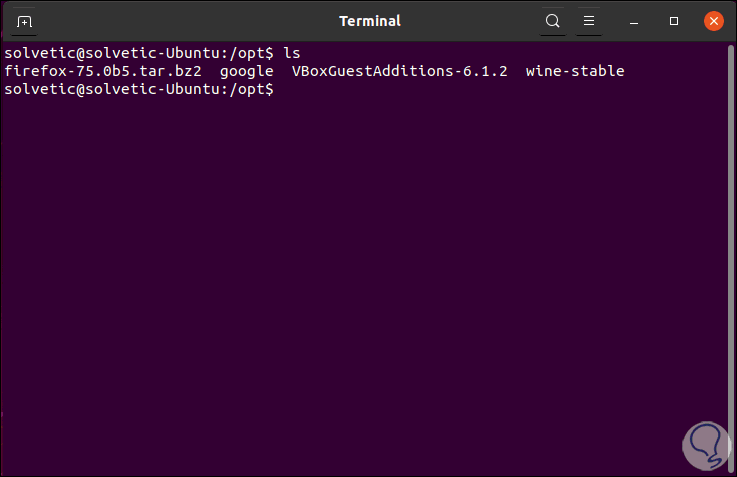The image size is (737, 477).
Task: Open a new terminal tab
Action: [24, 21]
